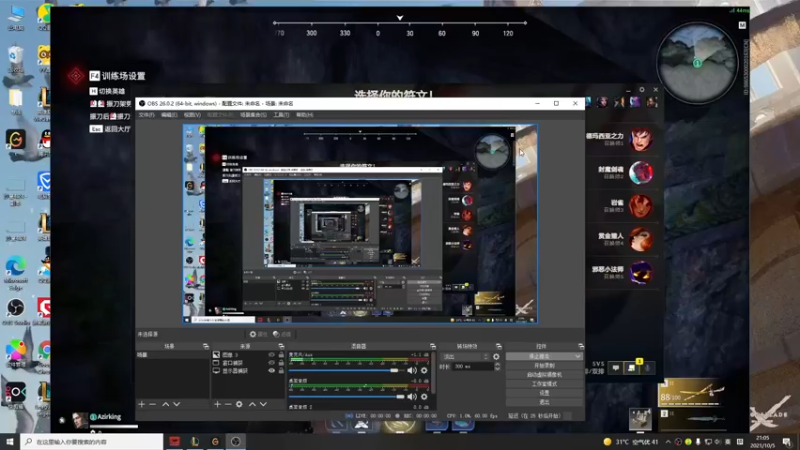Move the selected source up
This screenshot has width=800, height=450.
tap(252, 404)
